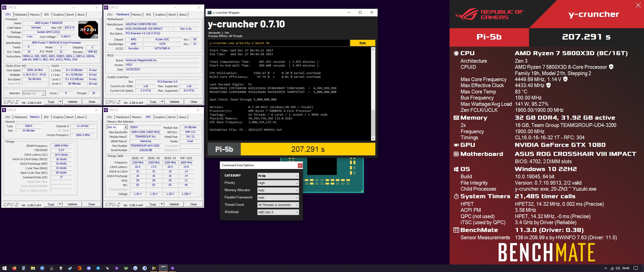Open Steam from the taskbar
The image size is (644, 272).
coord(70,268)
